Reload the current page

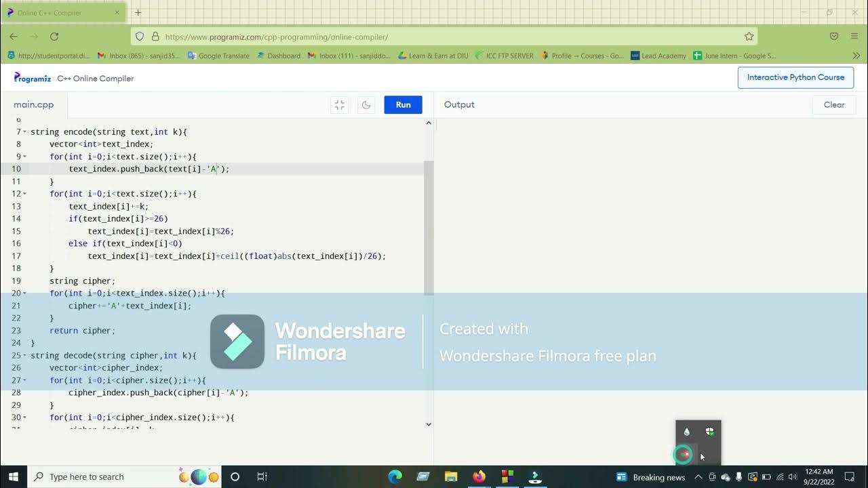(x=54, y=37)
